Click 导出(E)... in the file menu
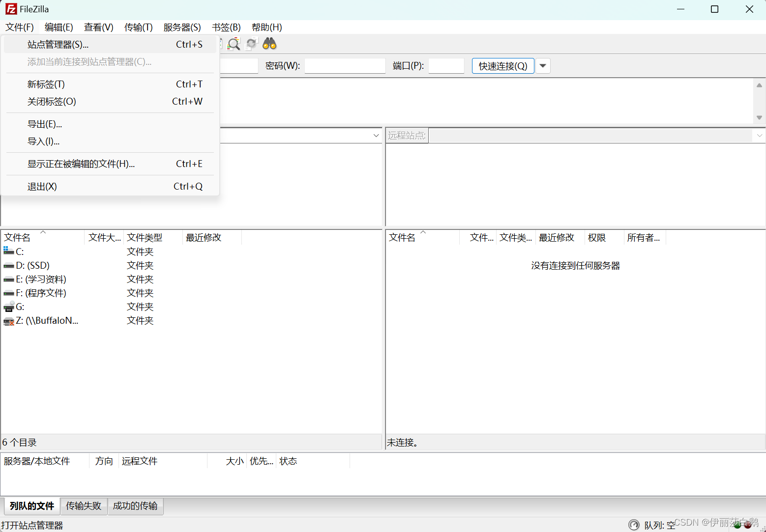The image size is (766, 532). tap(110, 124)
